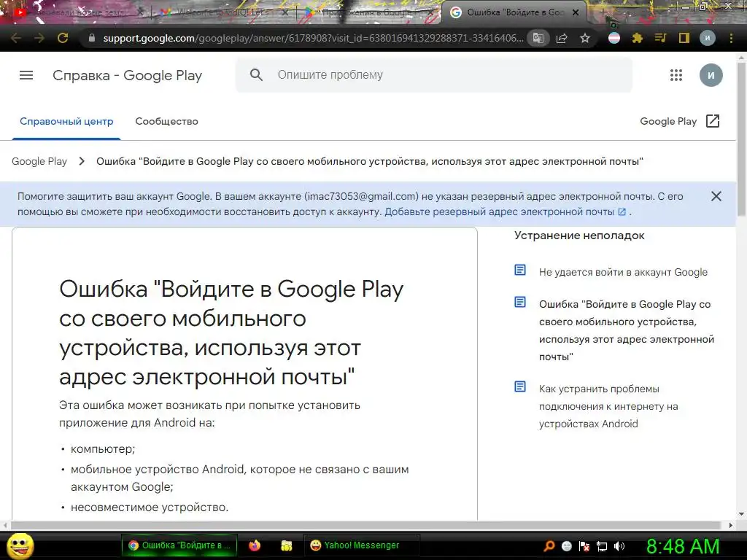
Task: Click the horizontal scrollbar right arrow
Action: coord(731,525)
